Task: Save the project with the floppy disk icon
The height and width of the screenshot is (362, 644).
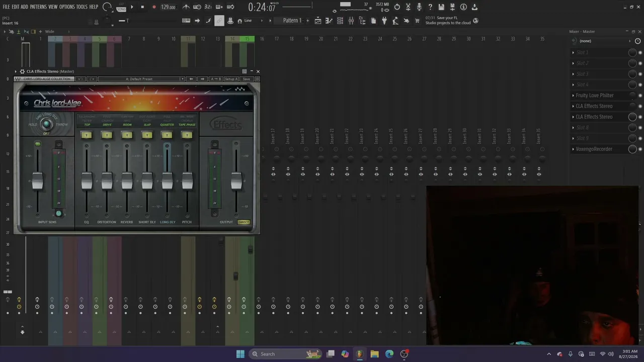Action: (441, 7)
